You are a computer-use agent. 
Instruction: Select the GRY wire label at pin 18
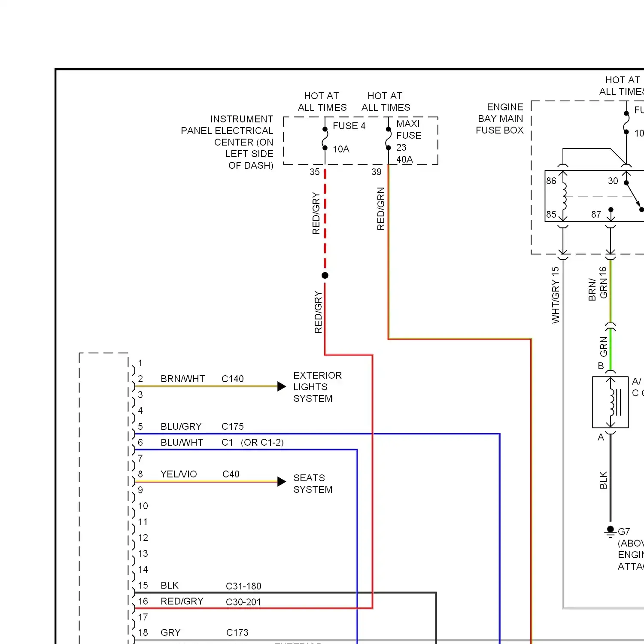point(170,632)
